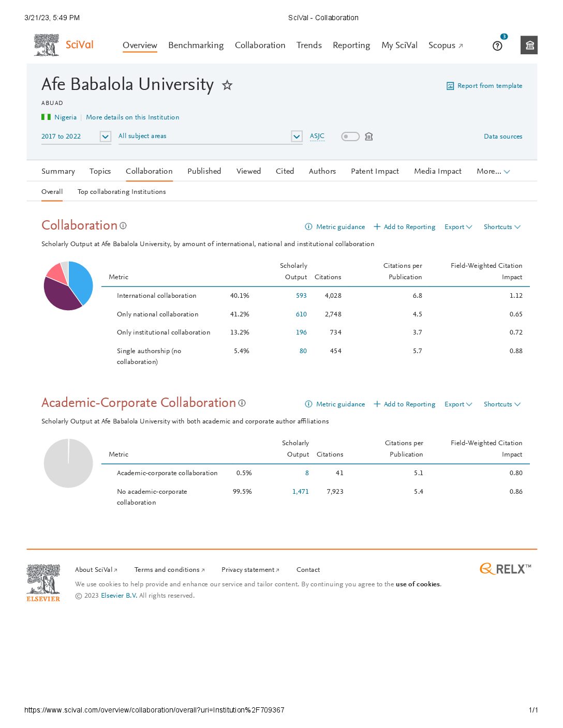Open the 2017 to 2022 year range dropdown
Image resolution: width=563 pixels, height=728 pixels.
coord(105,136)
